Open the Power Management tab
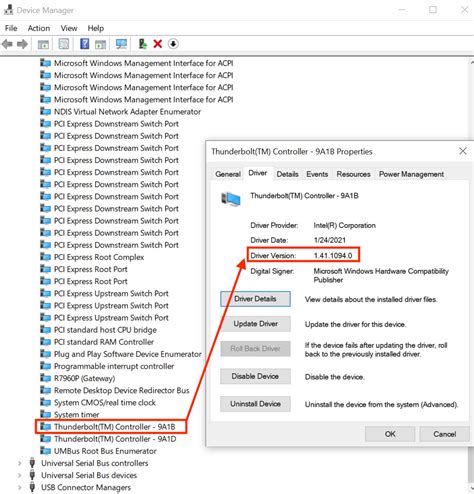 tap(411, 174)
